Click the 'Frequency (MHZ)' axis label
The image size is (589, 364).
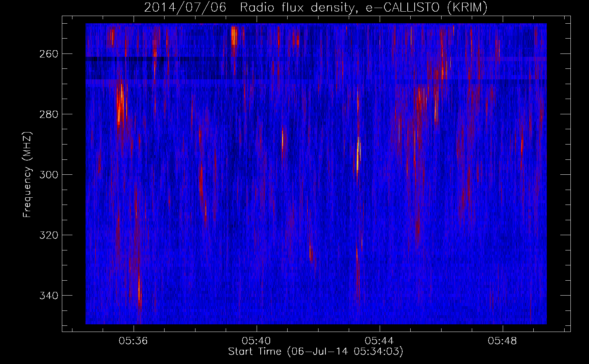pyautogui.click(x=27, y=174)
